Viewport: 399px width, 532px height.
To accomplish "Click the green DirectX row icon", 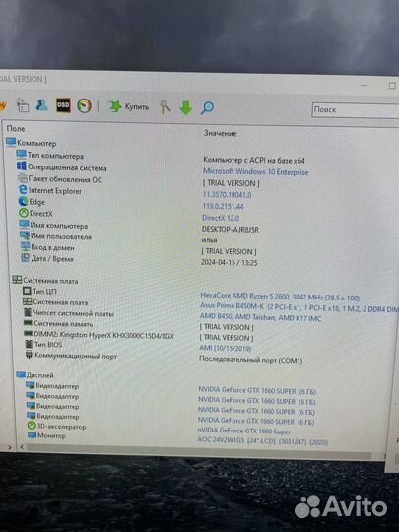I will pos(24,213).
